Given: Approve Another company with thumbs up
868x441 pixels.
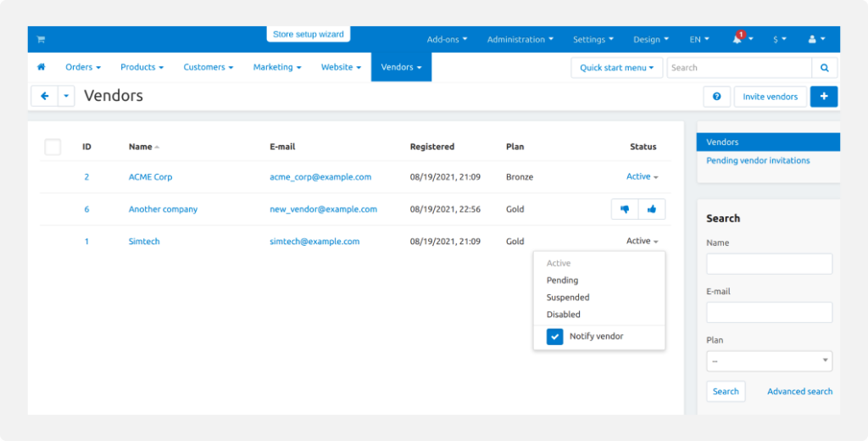Looking at the screenshot, I should 652,209.
